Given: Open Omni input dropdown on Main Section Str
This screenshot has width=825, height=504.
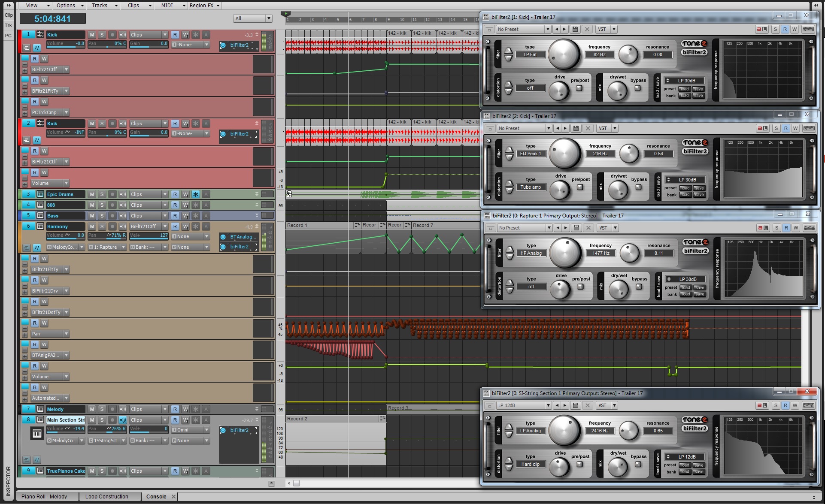Looking at the screenshot, I should click(x=191, y=430).
